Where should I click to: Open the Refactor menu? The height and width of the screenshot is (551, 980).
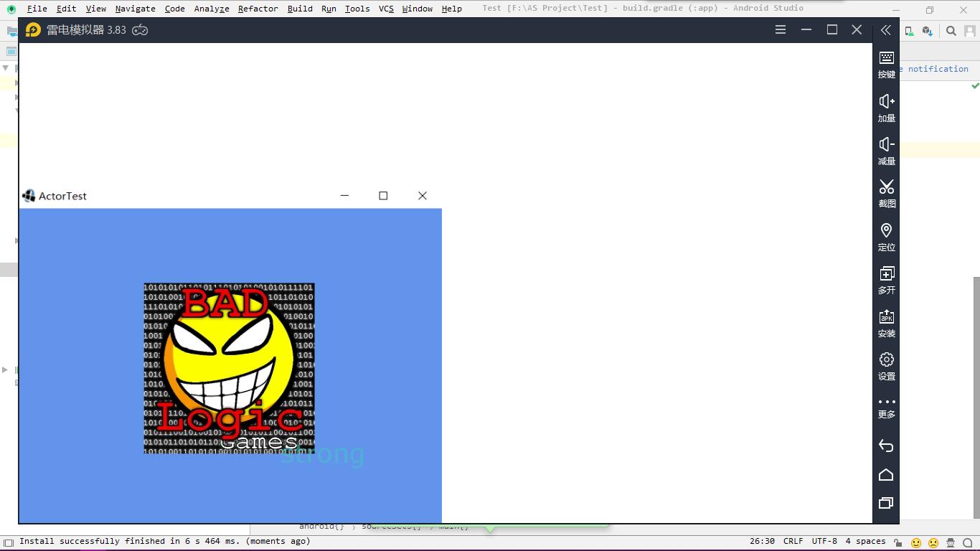point(258,9)
